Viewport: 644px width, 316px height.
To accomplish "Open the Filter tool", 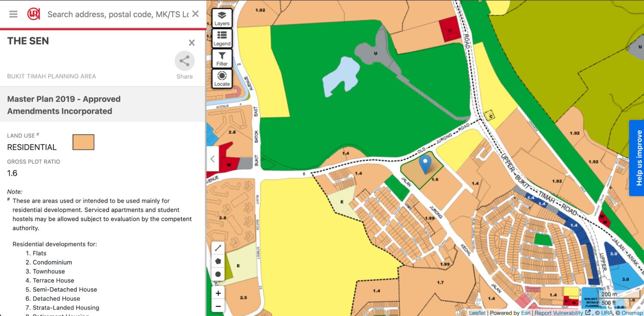I will (x=222, y=59).
